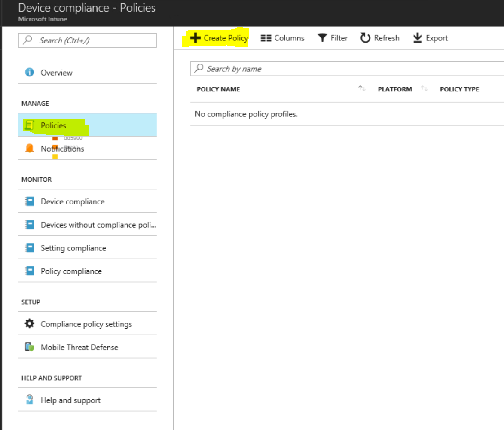Click the HELP AND SUPPORT section heading
This screenshot has width=504, height=430.
(x=52, y=378)
